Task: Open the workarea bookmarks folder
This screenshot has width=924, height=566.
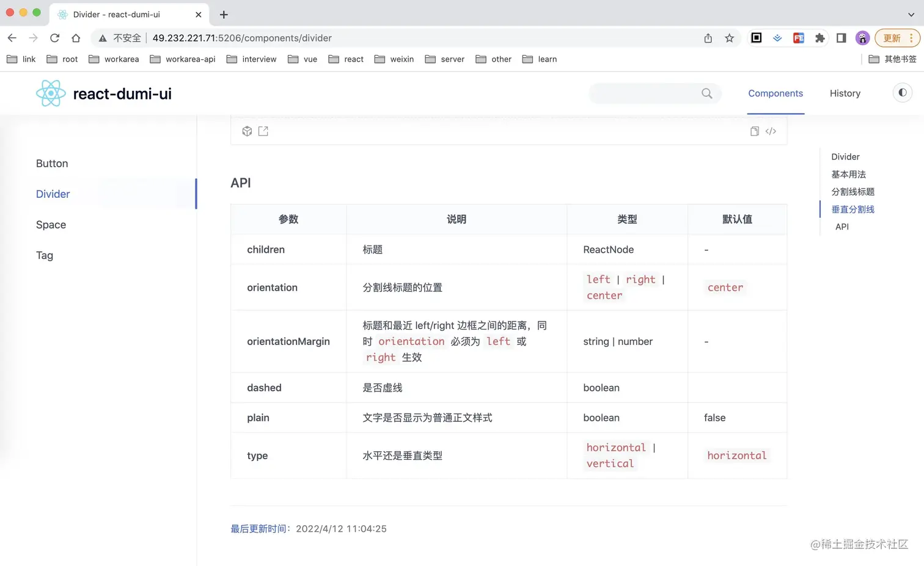Action: [x=114, y=59]
